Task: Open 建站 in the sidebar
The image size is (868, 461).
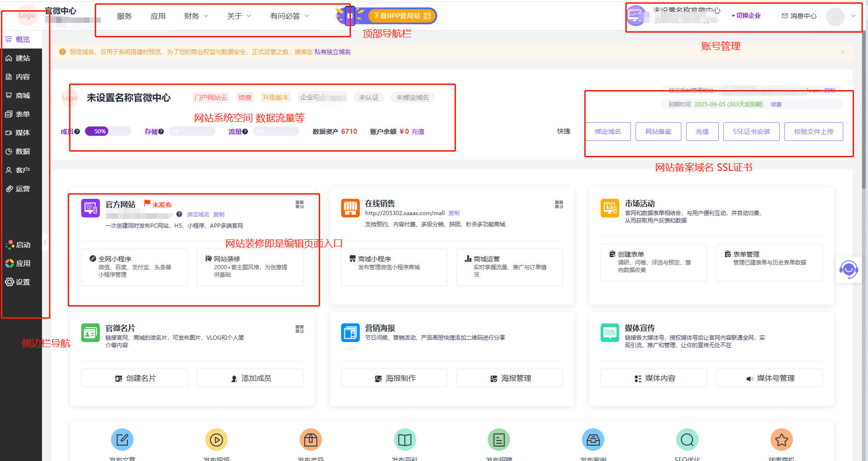Action: click(22, 58)
